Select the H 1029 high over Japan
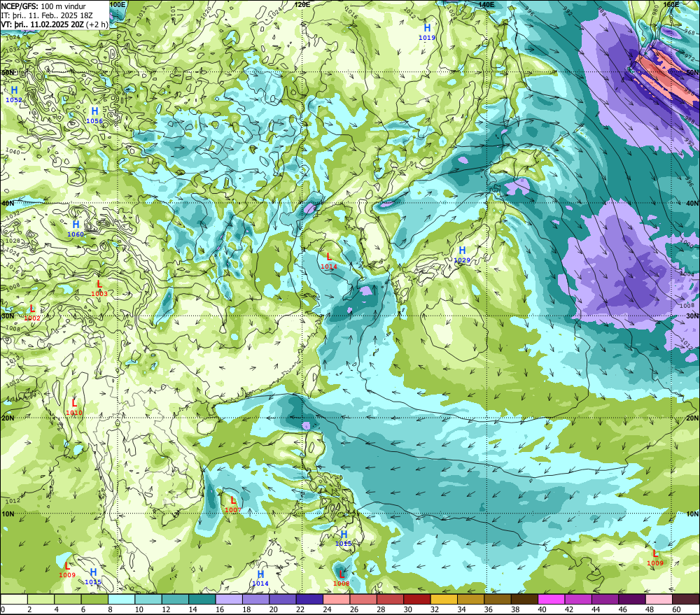The height and width of the screenshot is (615, 700). click(x=462, y=255)
